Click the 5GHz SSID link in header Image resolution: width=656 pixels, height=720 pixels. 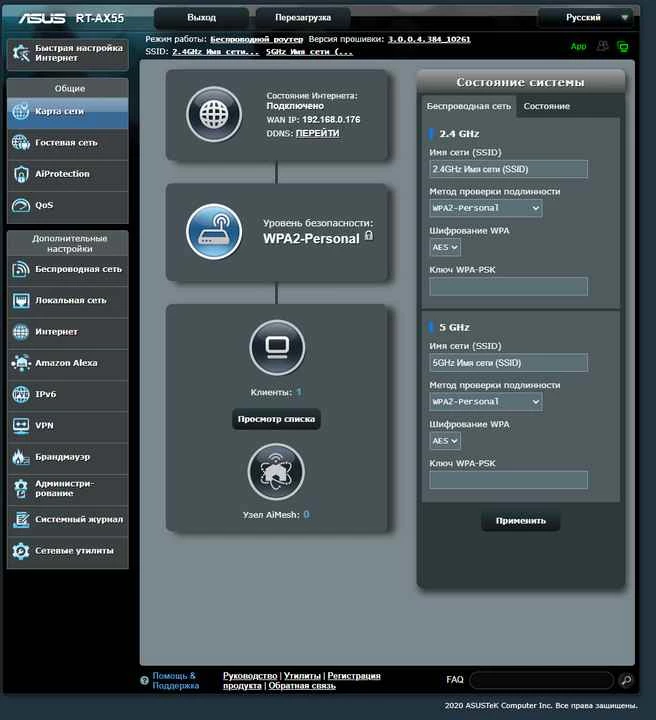pyautogui.click(x=309, y=52)
